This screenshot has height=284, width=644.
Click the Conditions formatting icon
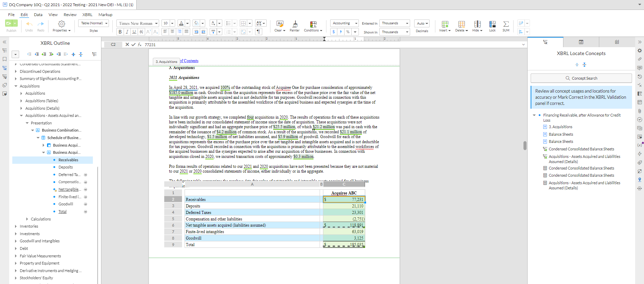click(313, 24)
